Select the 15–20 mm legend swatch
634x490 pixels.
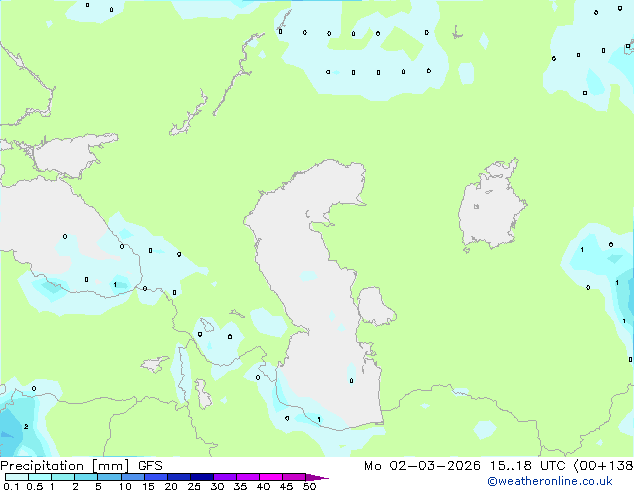click(155, 477)
